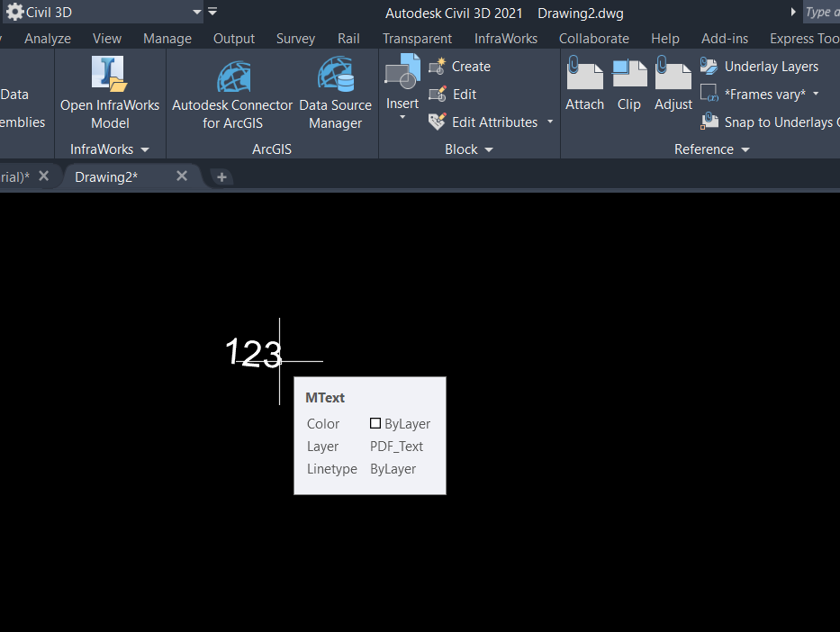Expand the InfraWorks panel title dropdown
The height and width of the screenshot is (632, 840).
coord(145,150)
